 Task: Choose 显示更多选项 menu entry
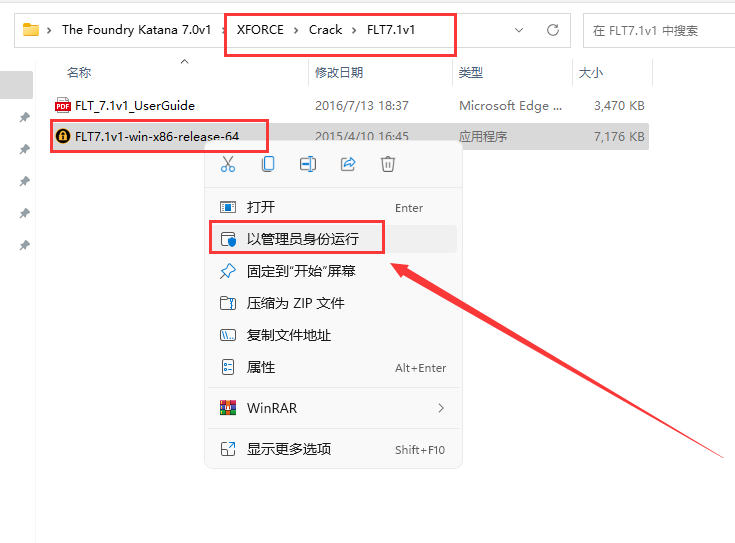point(333,449)
